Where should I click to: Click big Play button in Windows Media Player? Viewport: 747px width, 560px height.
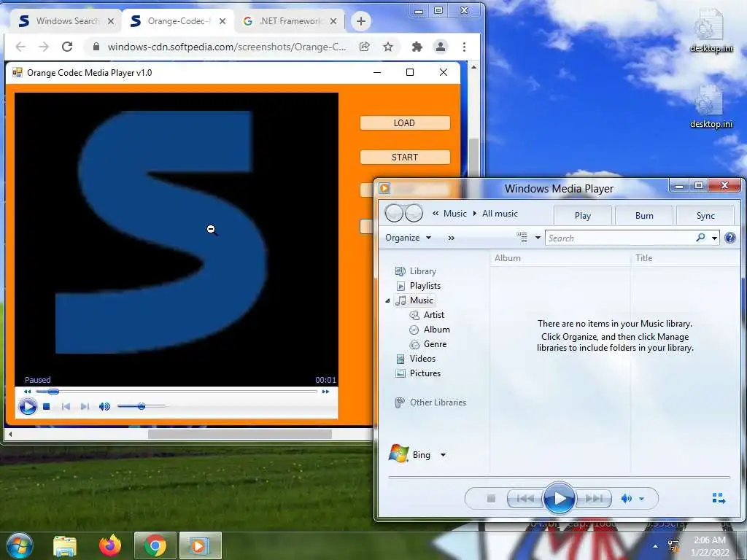click(559, 498)
